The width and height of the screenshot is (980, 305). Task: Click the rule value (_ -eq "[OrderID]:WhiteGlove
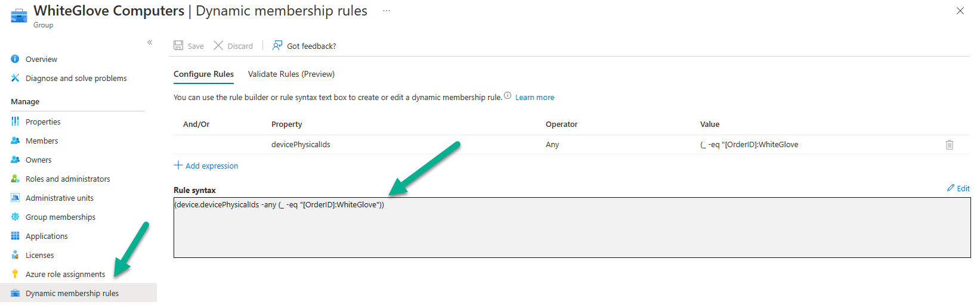click(749, 144)
